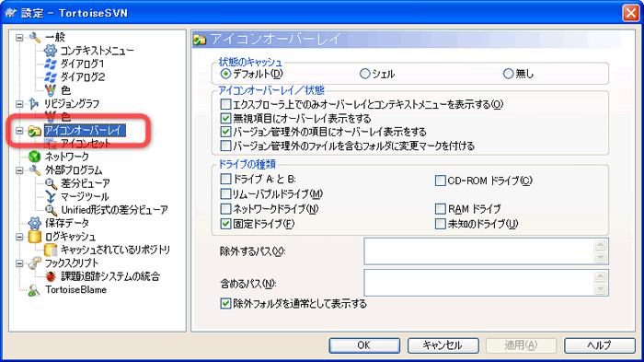Collapse the フックスクリプト tree node
This screenshot has width=644, height=362.
click(x=19, y=263)
